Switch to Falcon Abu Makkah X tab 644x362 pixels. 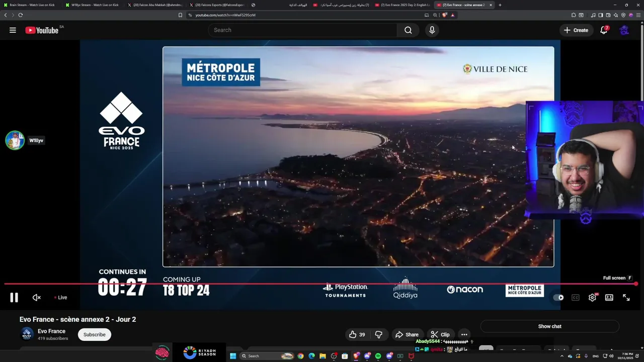point(155,5)
